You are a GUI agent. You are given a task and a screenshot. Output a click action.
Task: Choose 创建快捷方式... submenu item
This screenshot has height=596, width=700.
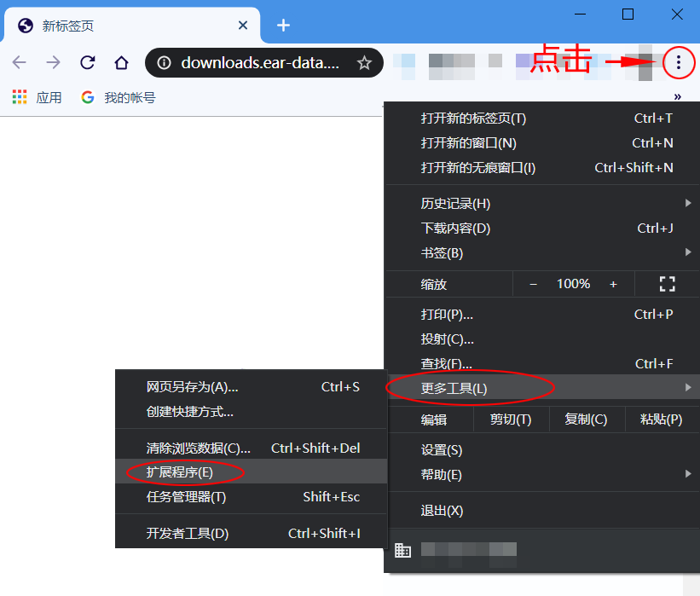pos(251,412)
